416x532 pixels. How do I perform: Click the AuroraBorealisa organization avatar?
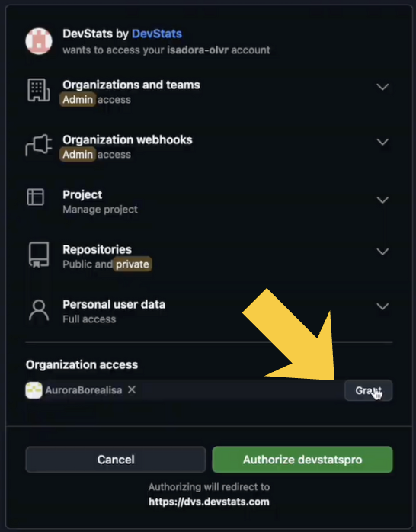click(34, 390)
